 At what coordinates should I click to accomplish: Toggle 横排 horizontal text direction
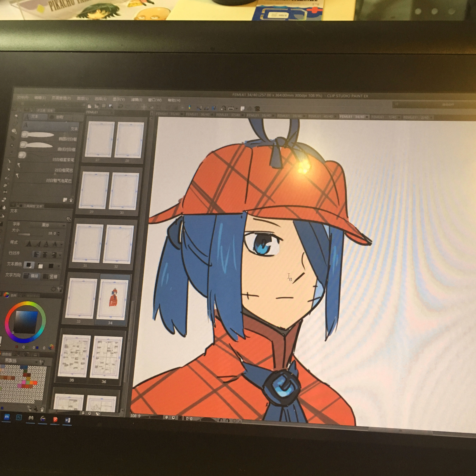point(31,276)
